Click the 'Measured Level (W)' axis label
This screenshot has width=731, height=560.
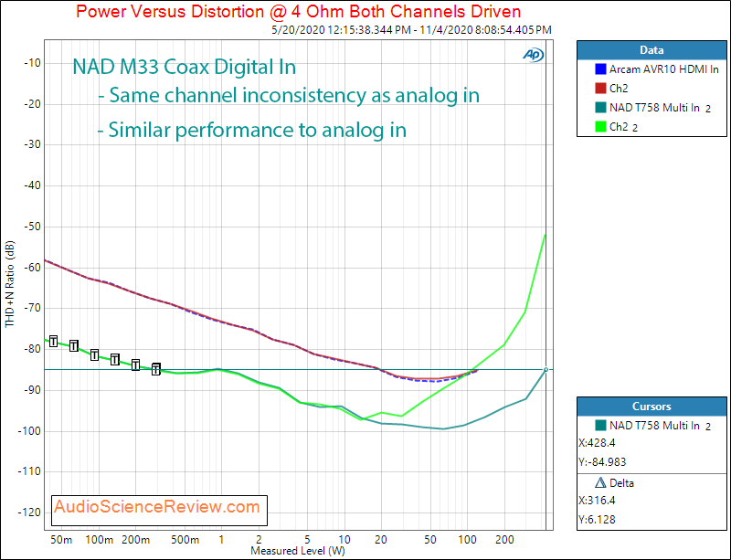click(x=298, y=551)
